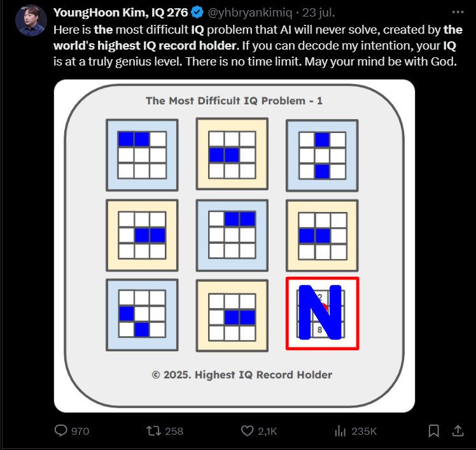Click the tweet body text
Image resolution: width=476 pixels, height=450 pixels.
click(255, 47)
